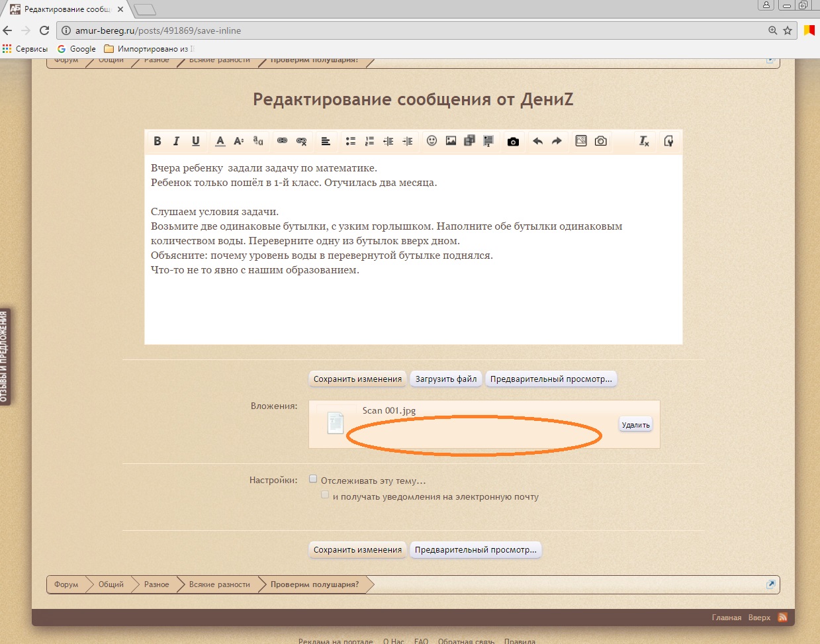
Task: Click the insert image icon
Action: click(x=451, y=141)
